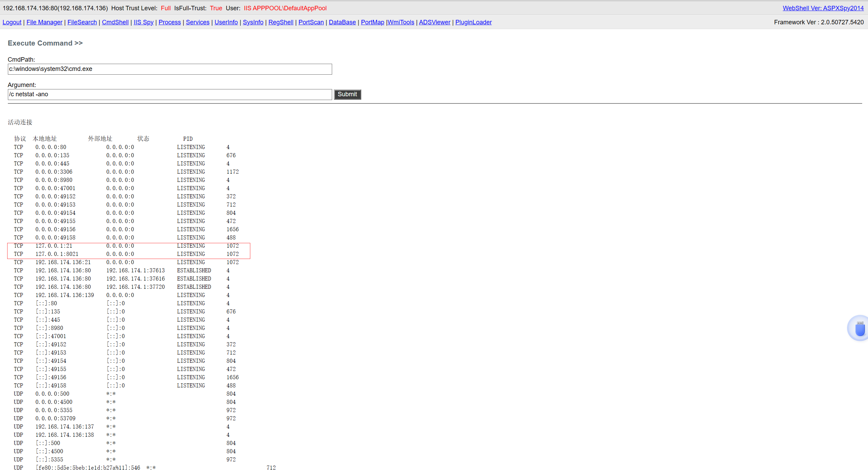Screen dimensions: 868x470
Task: Open the PortScan tool
Action: point(311,22)
